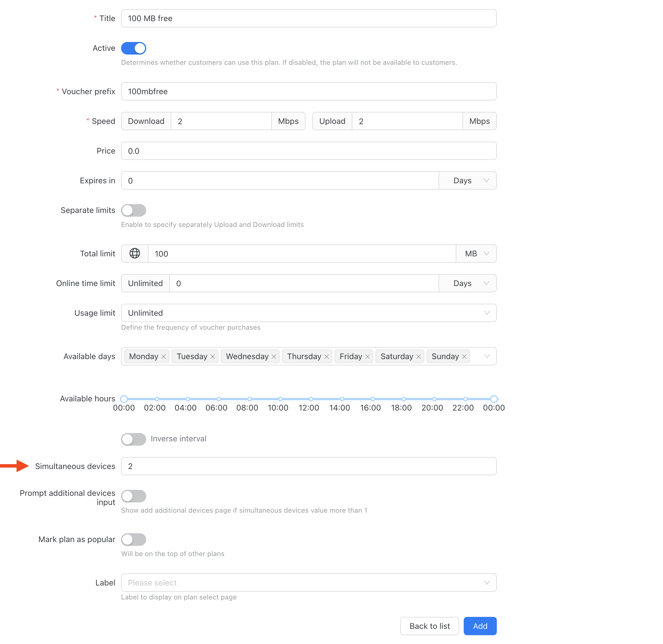Click the Online time limit number field
This screenshot has height=644, width=663.
point(304,283)
